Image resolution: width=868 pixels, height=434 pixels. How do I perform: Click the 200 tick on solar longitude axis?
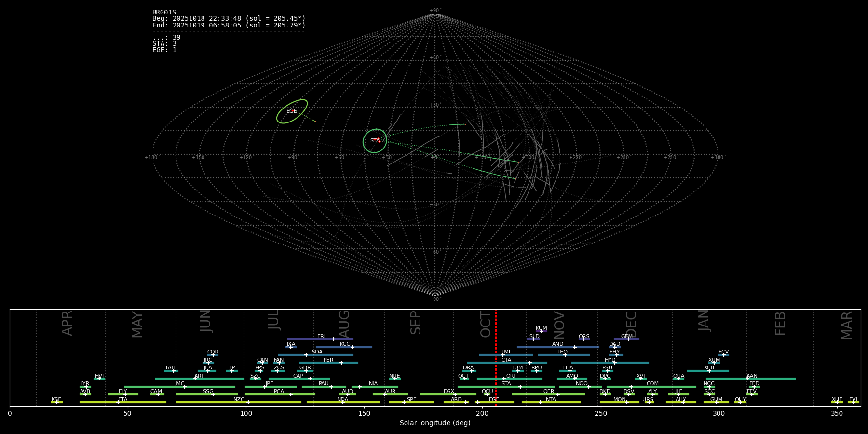[x=482, y=413]
